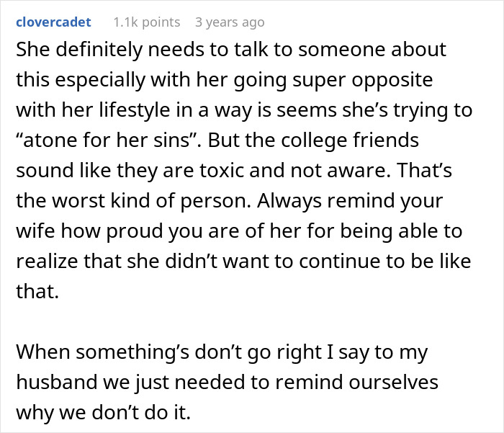Click the phrase "When something's"
The image size is (504, 433).
point(91,352)
